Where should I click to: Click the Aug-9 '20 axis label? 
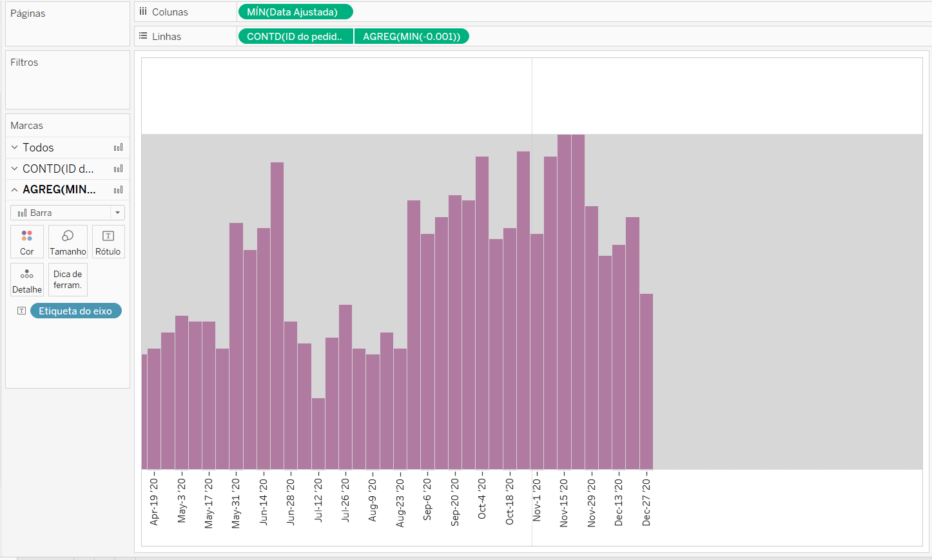(x=373, y=499)
